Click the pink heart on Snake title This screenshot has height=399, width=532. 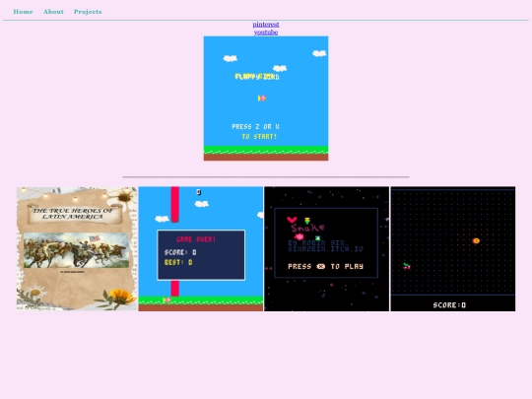[292, 220]
